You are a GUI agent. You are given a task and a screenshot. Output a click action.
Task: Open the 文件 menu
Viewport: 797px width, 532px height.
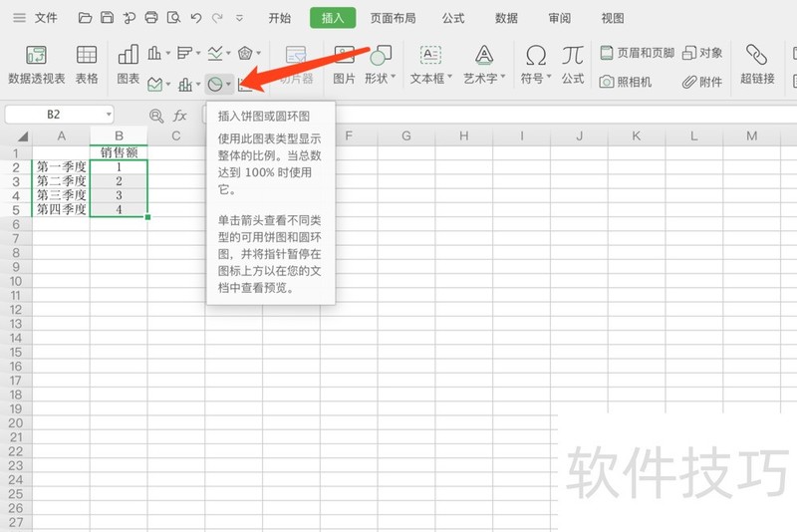46,18
